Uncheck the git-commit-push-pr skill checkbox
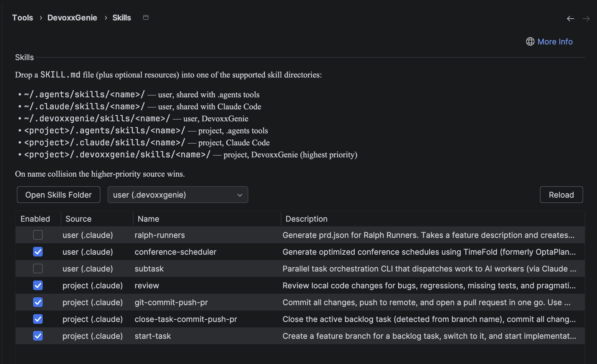Screen dimensions: 597x364 point(38,302)
